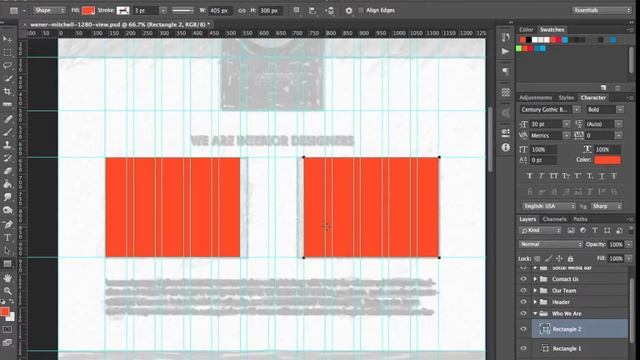Viewport: 640px width, 360px height.
Task: Open the 30 pt font size dropdown
Action: coord(566,124)
